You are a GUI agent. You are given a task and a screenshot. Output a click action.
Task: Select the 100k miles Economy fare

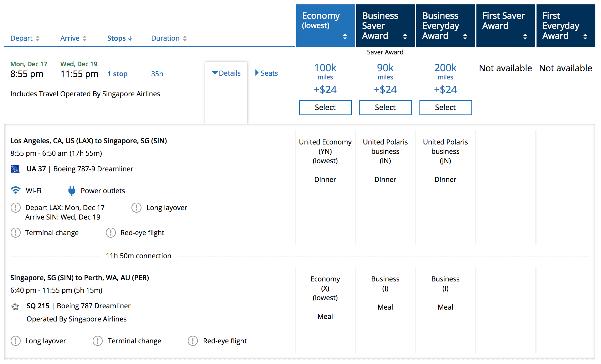click(x=325, y=108)
